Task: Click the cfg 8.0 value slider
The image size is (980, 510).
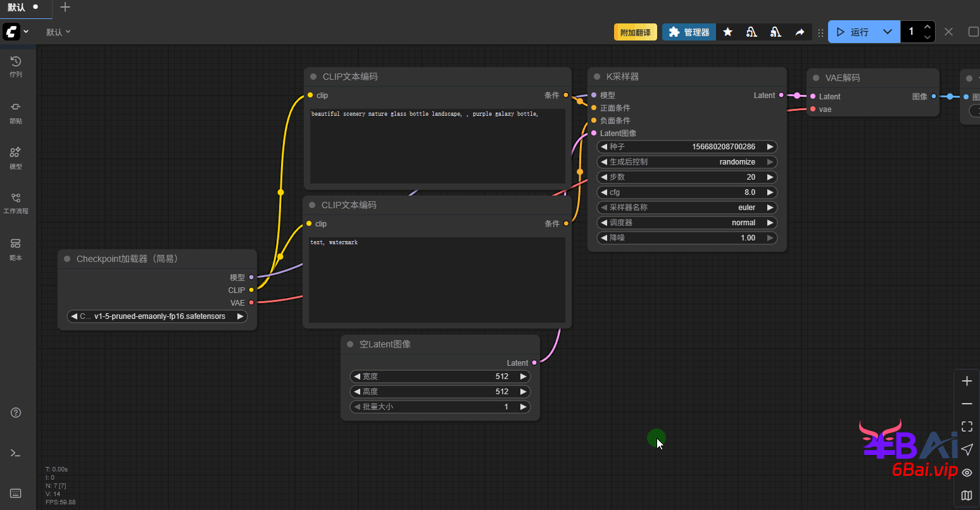Action: 687,192
